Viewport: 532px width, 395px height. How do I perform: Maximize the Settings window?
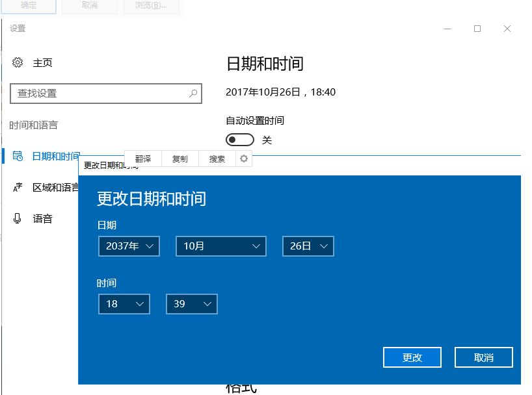coord(477,29)
